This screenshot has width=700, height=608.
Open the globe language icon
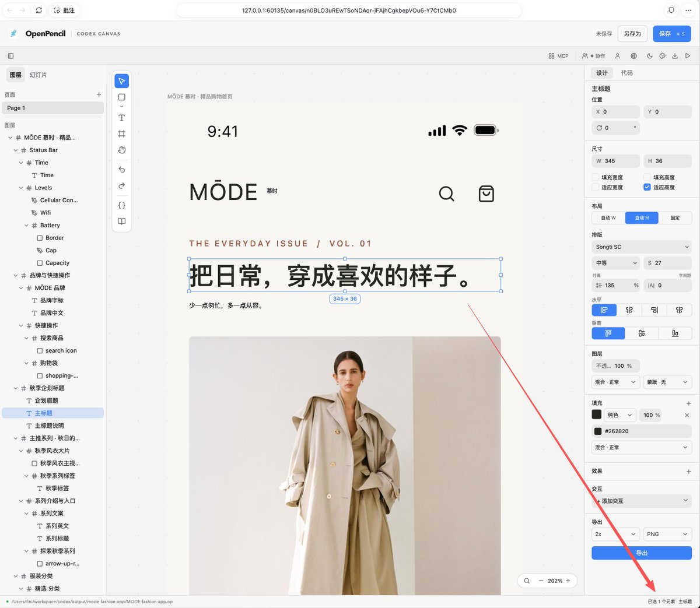tap(633, 56)
